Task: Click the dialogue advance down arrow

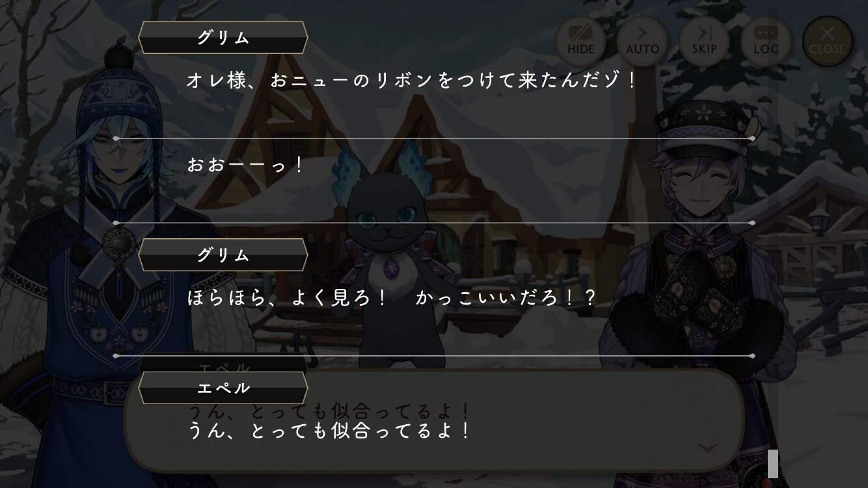Action: 709,448
